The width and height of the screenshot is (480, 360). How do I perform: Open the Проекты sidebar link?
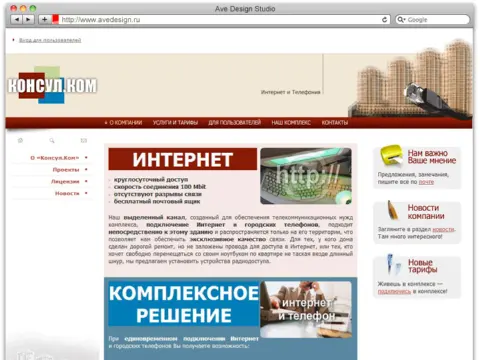pos(66,170)
